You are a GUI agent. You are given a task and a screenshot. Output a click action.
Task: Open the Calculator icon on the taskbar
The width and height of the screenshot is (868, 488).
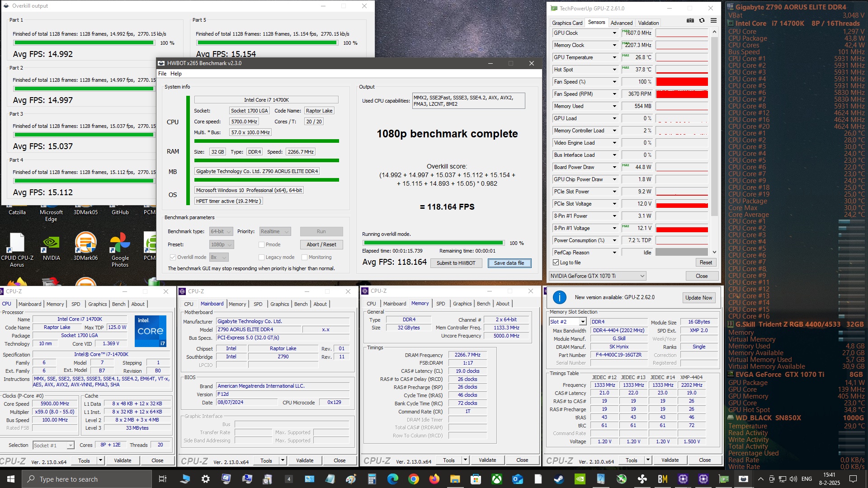372,479
